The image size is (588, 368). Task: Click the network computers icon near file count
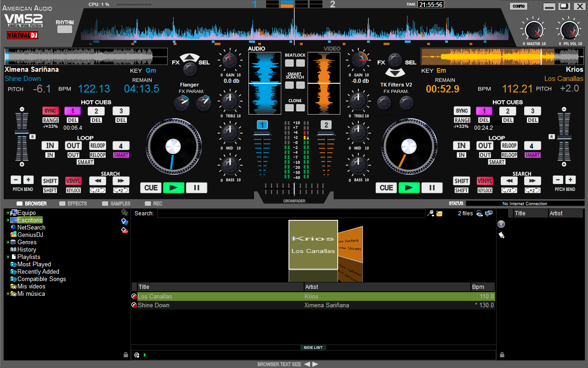489,213
